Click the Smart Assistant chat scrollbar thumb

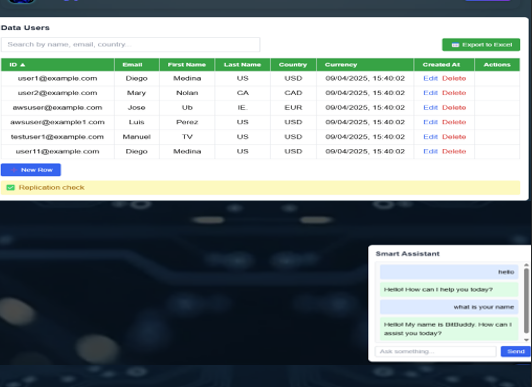point(526,301)
